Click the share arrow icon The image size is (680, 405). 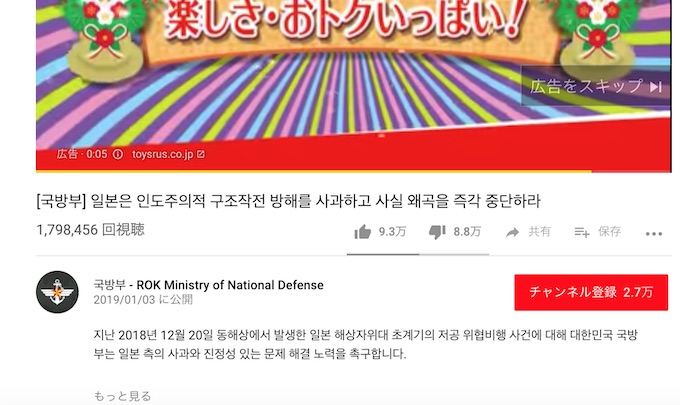point(512,232)
